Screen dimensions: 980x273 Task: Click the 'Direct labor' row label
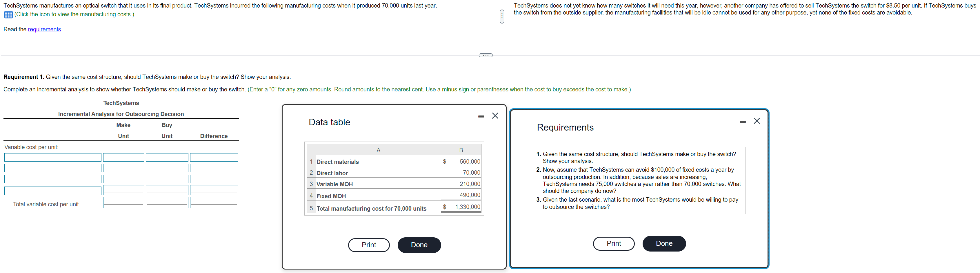pos(332,173)
